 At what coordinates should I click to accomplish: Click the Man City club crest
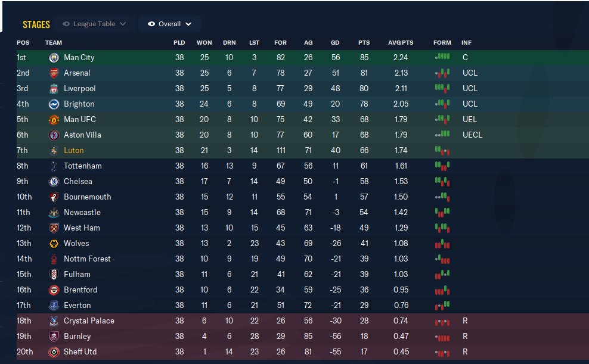pyautogui.click(x=54, y=58)
